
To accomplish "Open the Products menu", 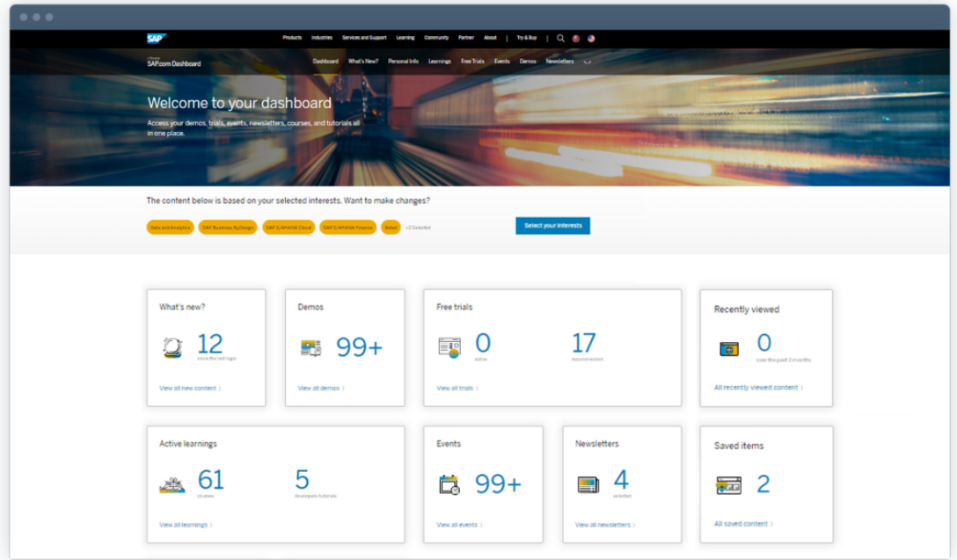I will pos(292,38).
